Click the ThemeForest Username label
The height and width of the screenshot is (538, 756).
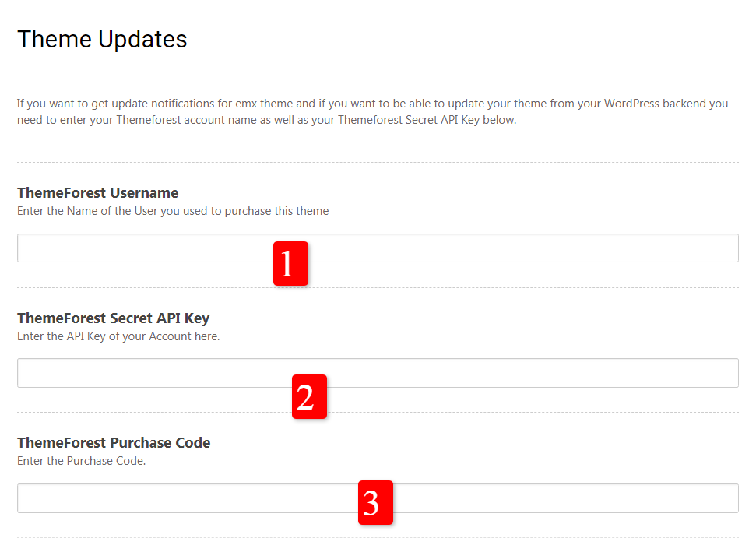[97, 193]
